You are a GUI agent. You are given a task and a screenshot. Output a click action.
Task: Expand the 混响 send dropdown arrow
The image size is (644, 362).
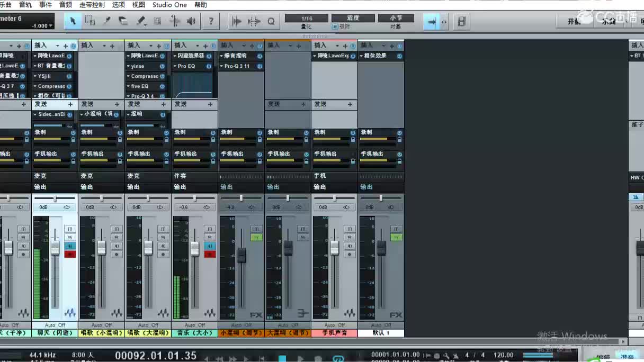128,114
